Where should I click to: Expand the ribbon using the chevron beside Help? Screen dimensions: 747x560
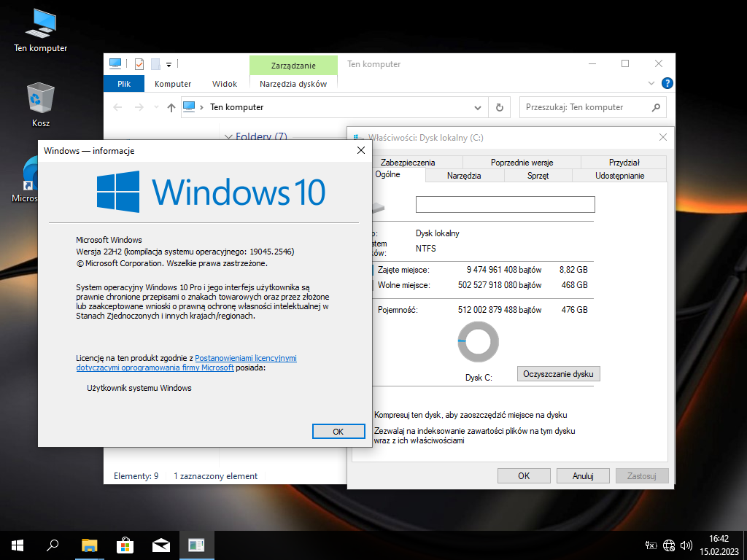coord(654,84)
